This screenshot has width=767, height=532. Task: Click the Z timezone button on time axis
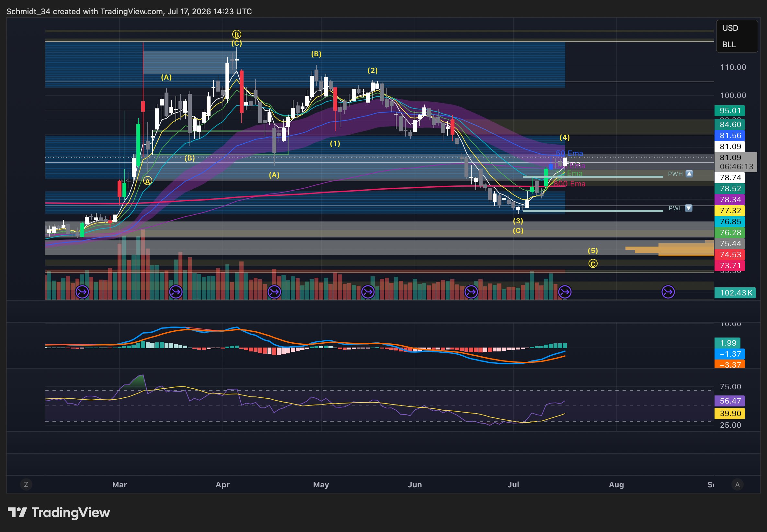[x=26, y=484]
